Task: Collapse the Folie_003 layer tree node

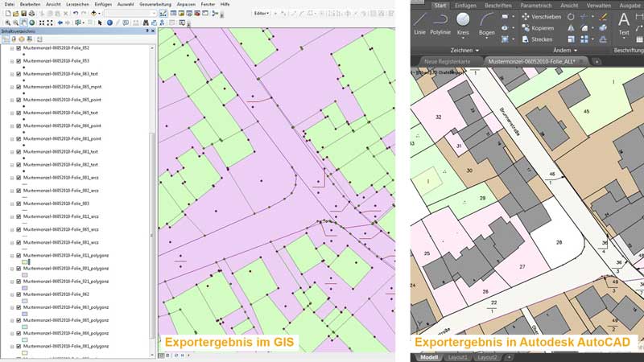Action: (x=12, y=204)
